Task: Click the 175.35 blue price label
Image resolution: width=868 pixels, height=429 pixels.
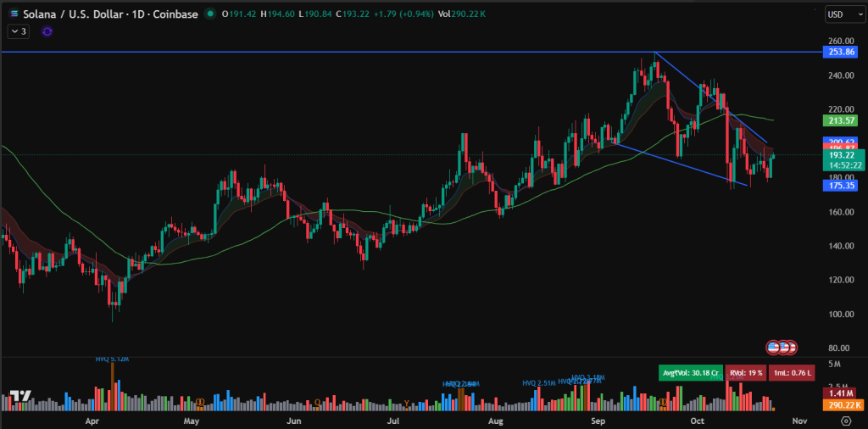Action: click(840, 186)
